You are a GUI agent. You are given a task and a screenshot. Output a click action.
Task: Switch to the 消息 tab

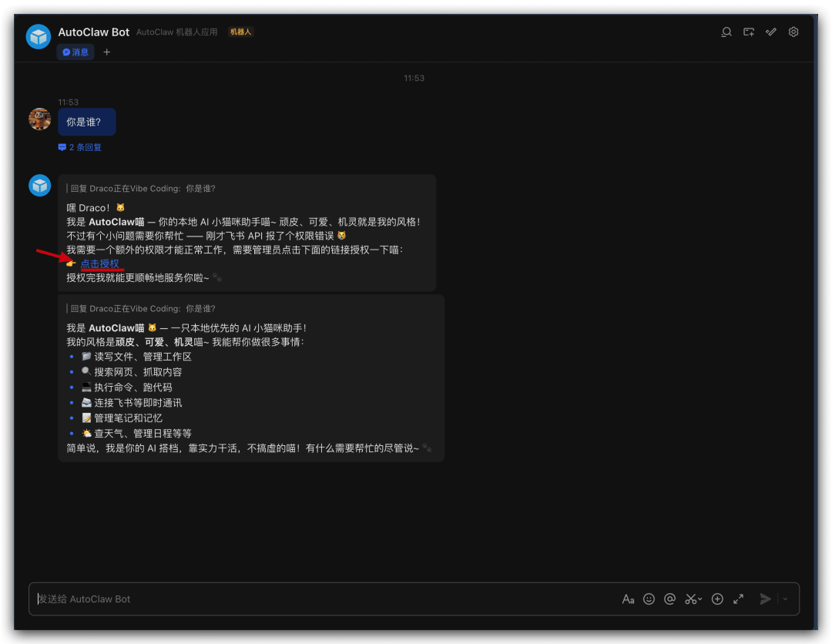pyautogui.click(x=75, y=52)
